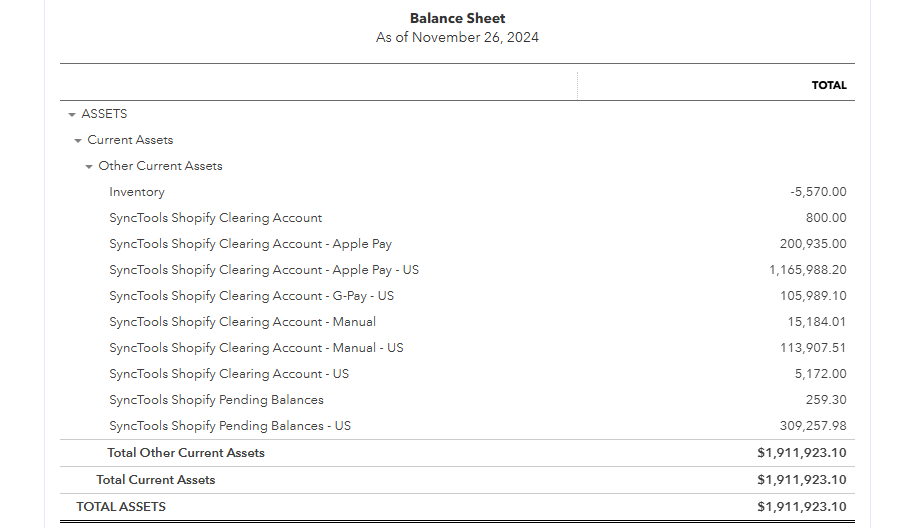919x528 pixels.
Task: Click the 105,989.10 G-Pay balance
Action: tap(813, 296)
